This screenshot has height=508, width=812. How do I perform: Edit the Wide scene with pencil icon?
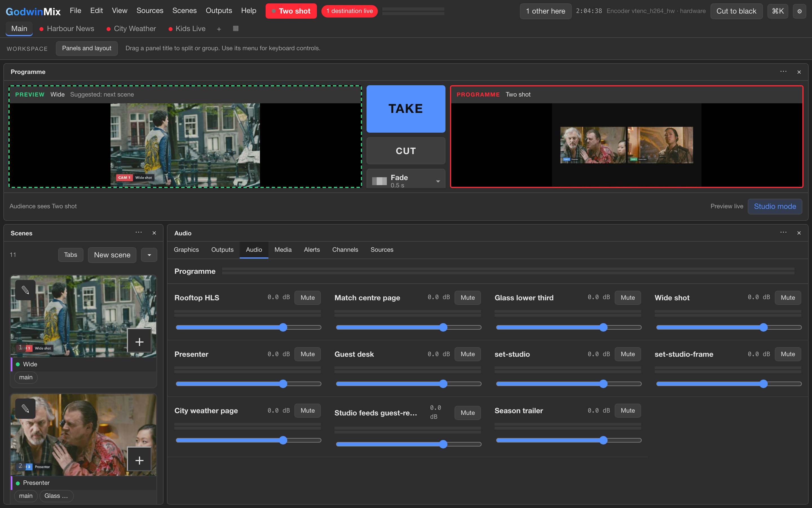point(25,290)
